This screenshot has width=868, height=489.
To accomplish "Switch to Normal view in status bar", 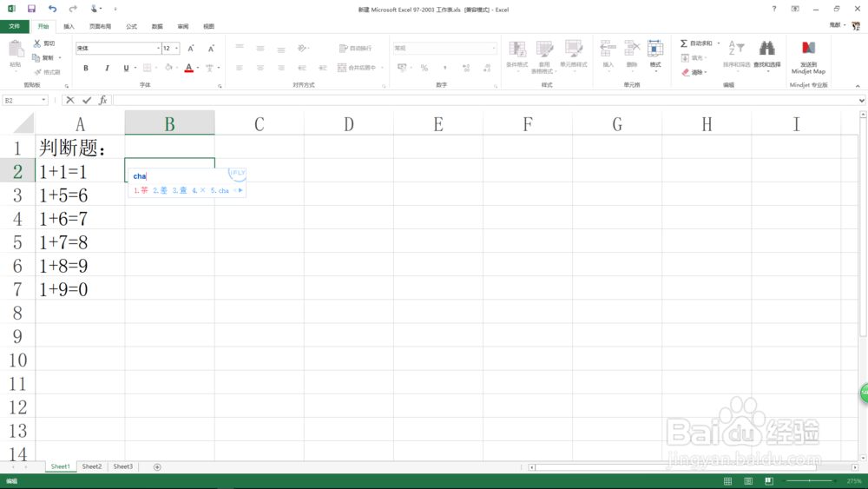I will pyautogui.click(x=728, y=481).
